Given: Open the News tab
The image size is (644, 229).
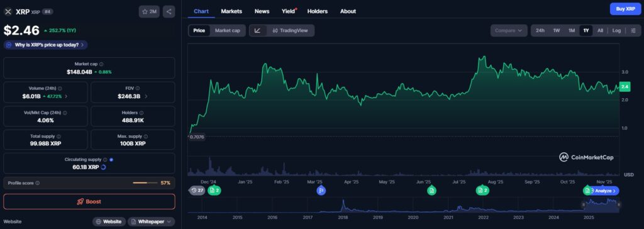Looking at the screenshot, I should pyautogui.click(x=262, y=11).
